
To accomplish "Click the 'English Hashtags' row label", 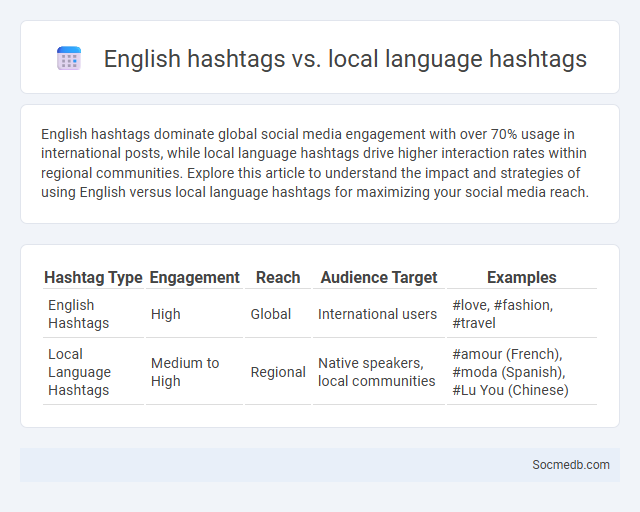I will tap(78, 314).
